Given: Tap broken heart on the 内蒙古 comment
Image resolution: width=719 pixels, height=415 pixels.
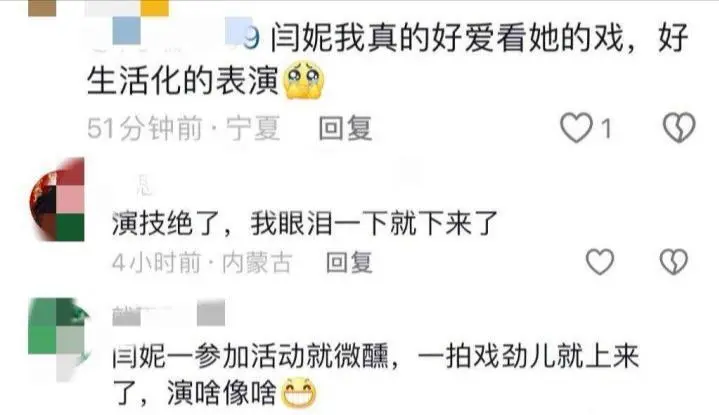Looking at the screenshot, I should click(x=674, y=262).
